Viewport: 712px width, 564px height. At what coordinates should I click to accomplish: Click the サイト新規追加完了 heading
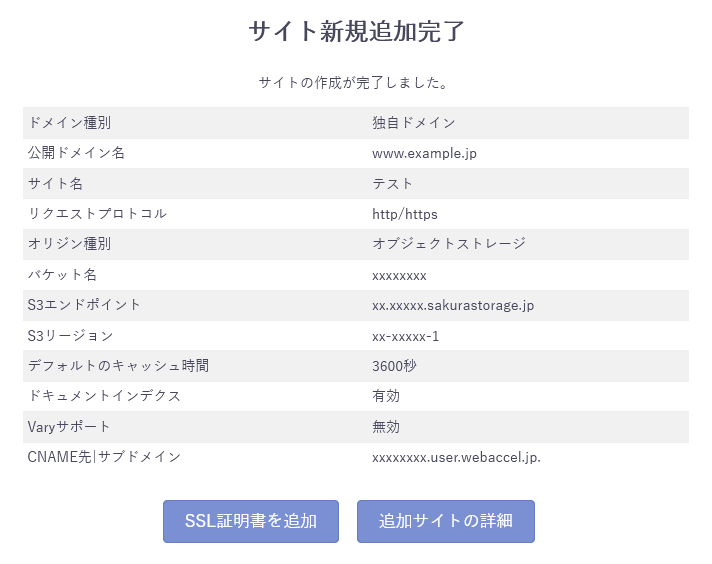(x=356, y=31)
